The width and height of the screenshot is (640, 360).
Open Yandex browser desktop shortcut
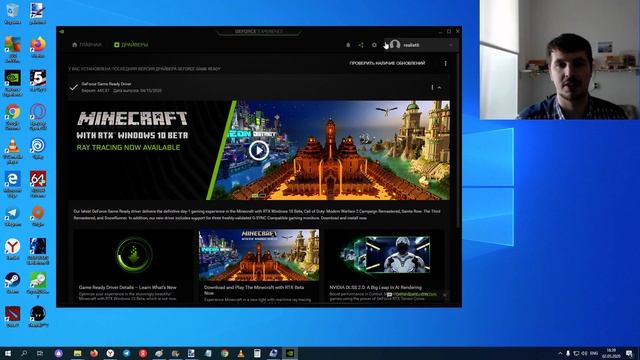pos(12,249)
